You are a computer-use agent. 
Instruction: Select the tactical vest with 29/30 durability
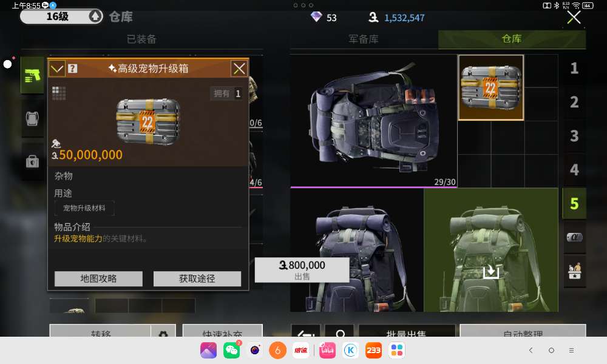[x=373, y=121]
